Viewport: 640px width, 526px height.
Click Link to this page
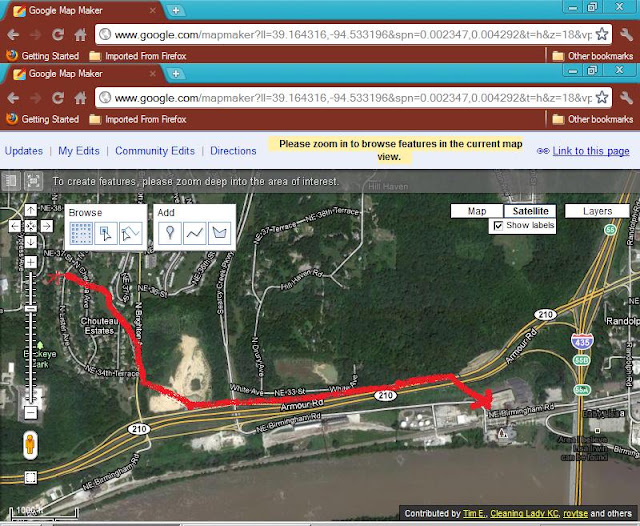591,151
